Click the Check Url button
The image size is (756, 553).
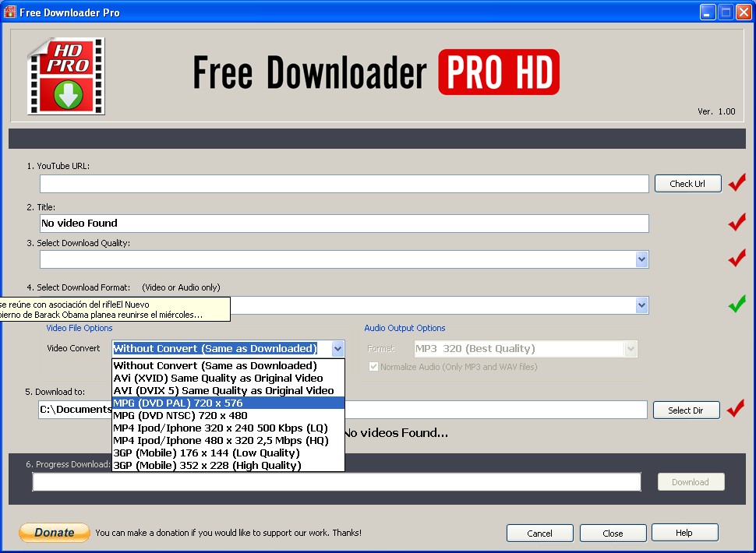pos(687,184)
